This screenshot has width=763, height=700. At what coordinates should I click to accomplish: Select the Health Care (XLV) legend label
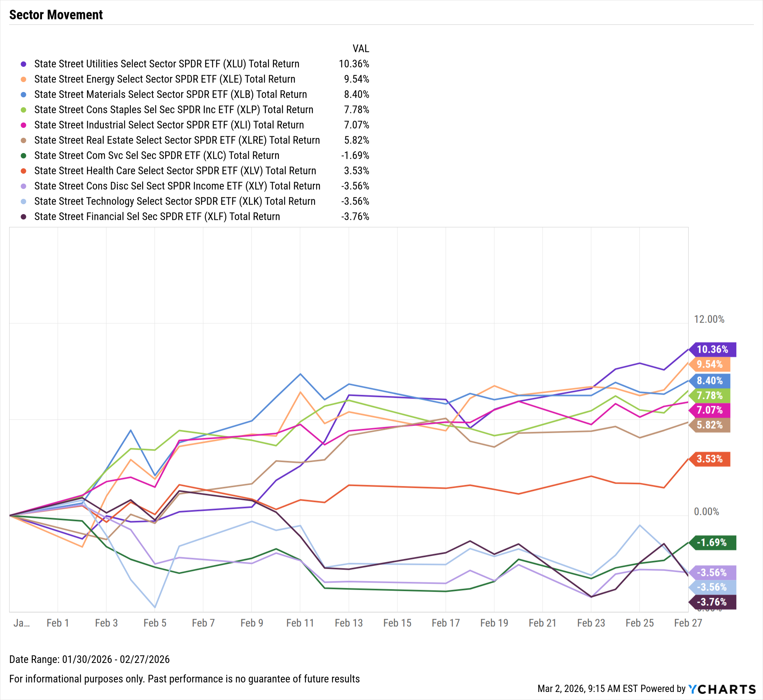click(175, 171)
